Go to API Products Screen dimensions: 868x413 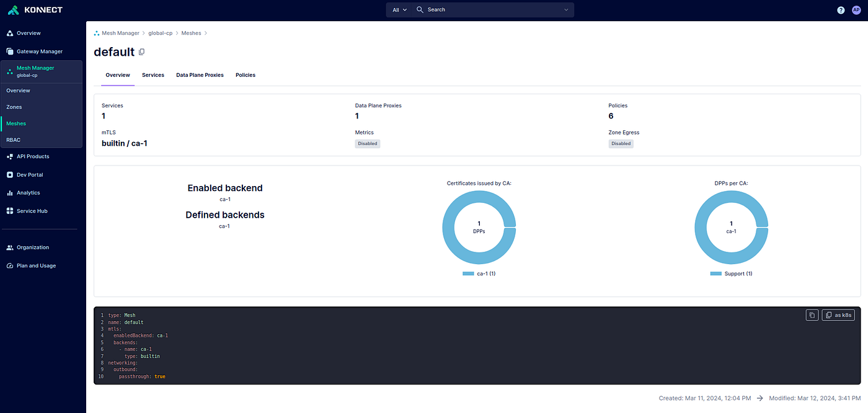click(33, 156)
